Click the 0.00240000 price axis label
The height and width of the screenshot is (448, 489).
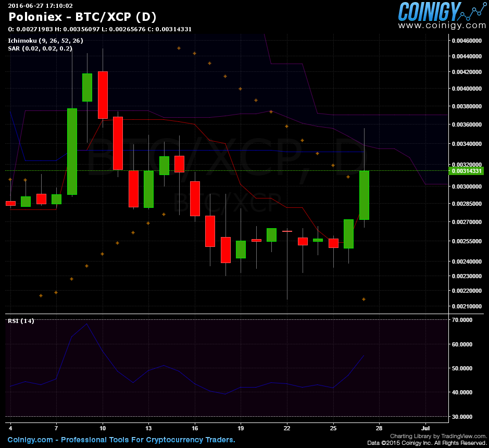pos(467,262)
